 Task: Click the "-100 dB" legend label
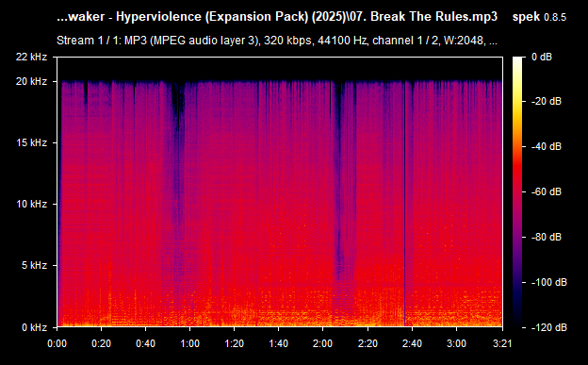(x=549, y=282)
